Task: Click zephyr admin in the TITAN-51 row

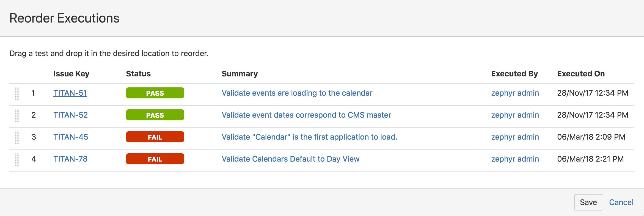Action: point(515,93)
